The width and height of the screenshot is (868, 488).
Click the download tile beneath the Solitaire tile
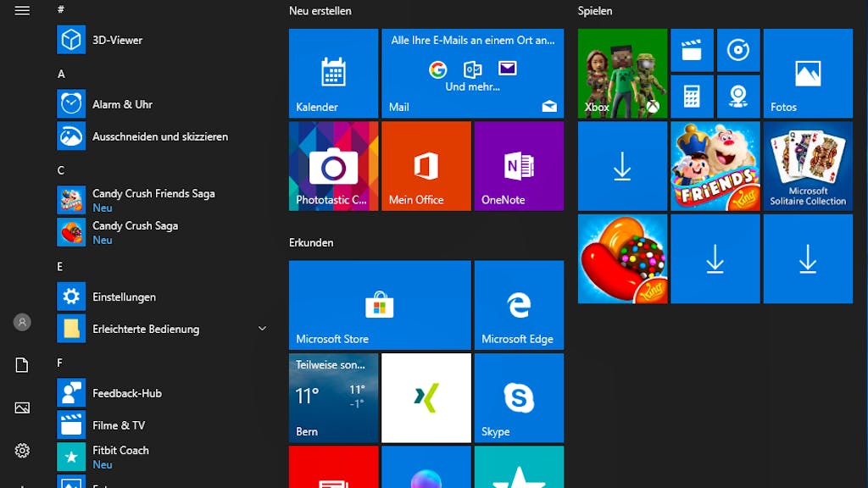click(x=808, y=259)
